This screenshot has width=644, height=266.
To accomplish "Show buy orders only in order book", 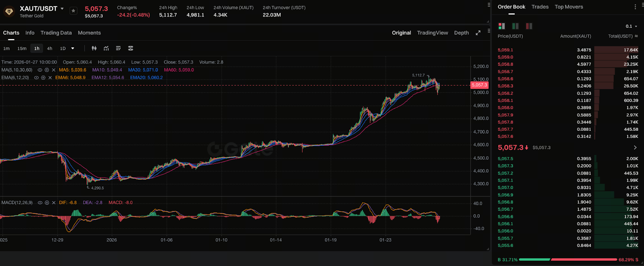I will click(x=515, y=26).
